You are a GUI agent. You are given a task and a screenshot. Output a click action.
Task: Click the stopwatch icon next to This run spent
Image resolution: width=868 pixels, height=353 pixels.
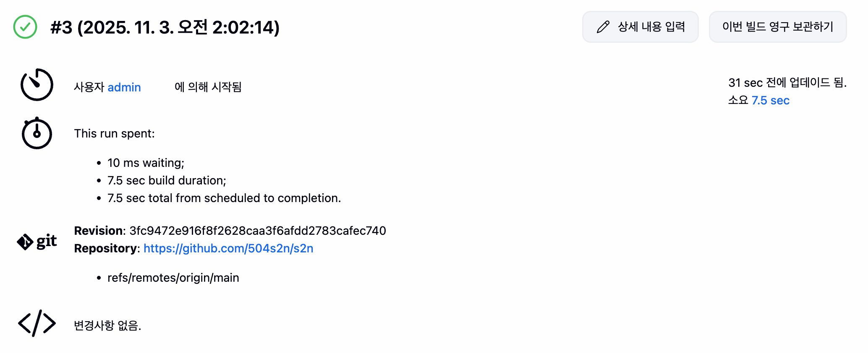(x=37, y=133)
